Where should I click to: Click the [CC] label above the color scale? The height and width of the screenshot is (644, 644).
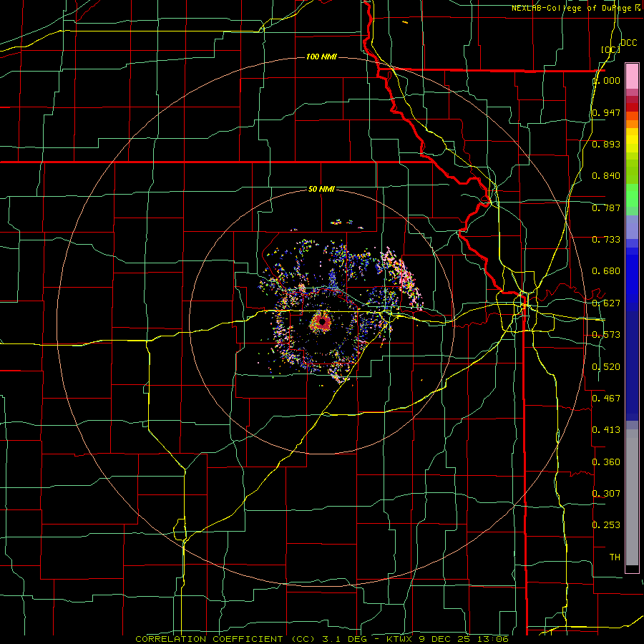coord(610,49)
